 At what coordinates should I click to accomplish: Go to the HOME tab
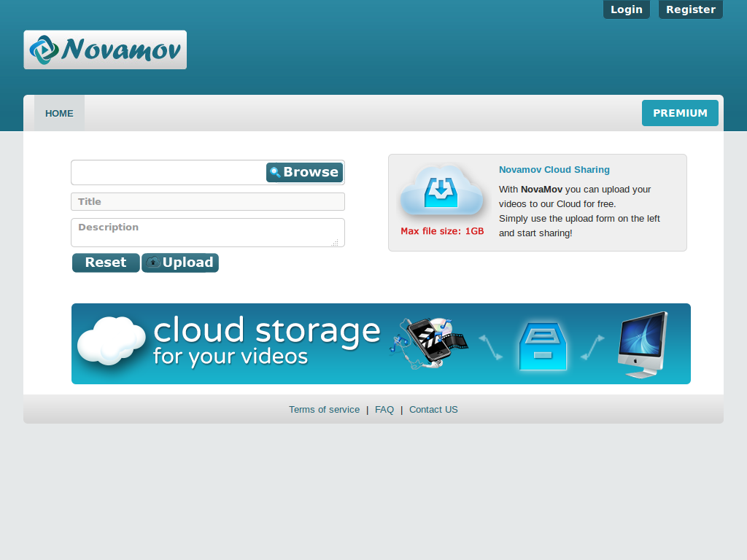(x=59, y=113)
